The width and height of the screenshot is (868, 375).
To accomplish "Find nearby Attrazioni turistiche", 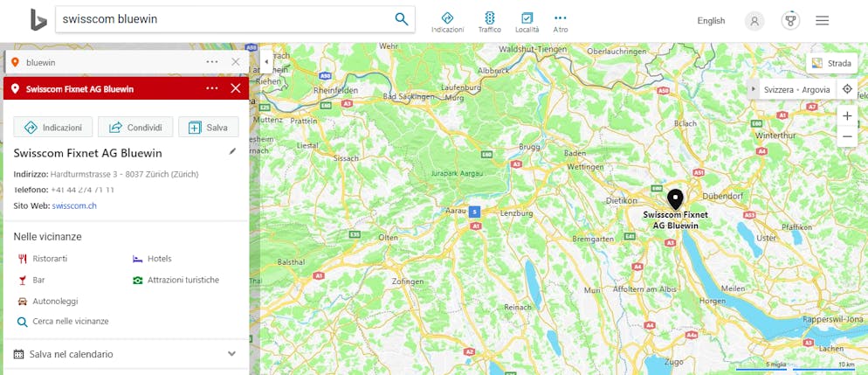I will (176, 281).
